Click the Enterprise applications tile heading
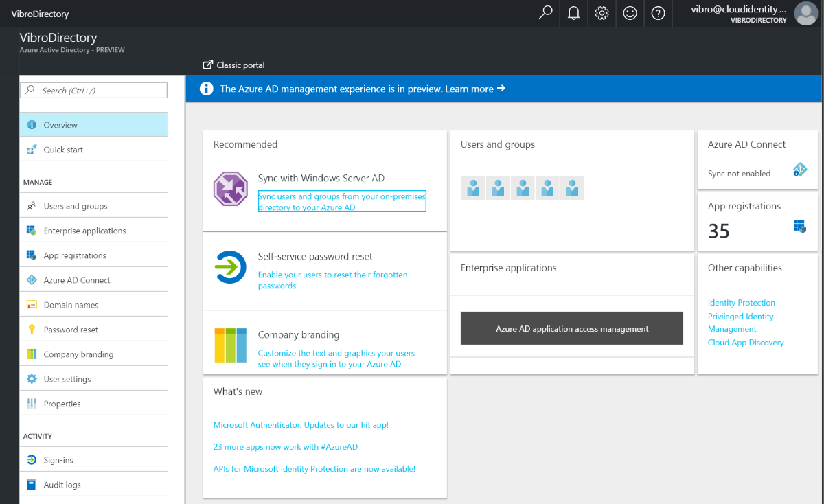The image size is (824, 504). coord(509,268)
